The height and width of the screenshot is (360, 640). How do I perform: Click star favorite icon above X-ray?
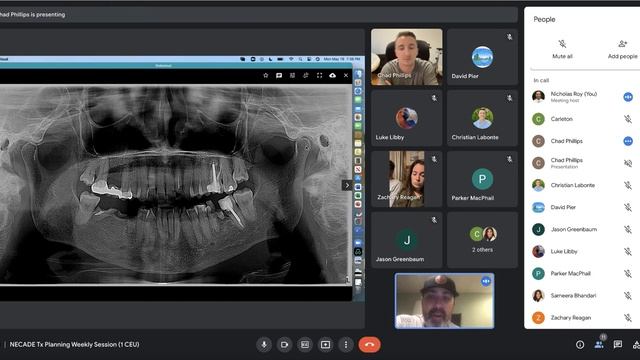[266, 76]
